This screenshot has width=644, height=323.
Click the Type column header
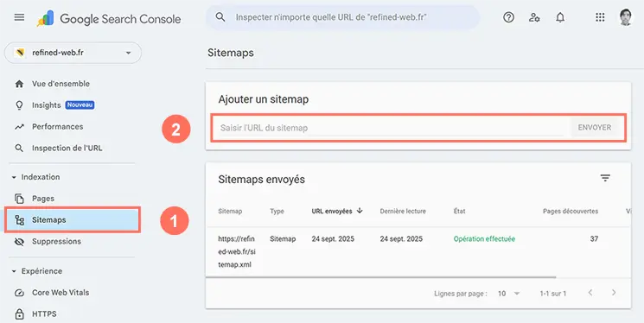tap(277, 211)
